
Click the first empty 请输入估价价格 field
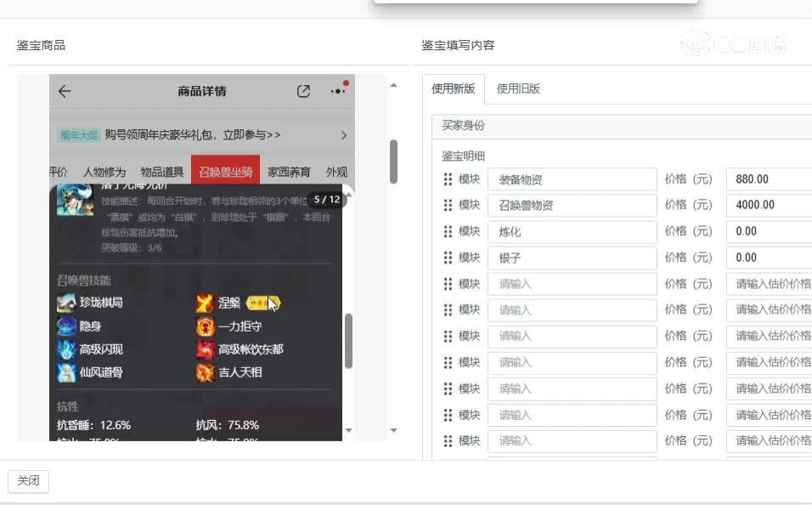769,284
